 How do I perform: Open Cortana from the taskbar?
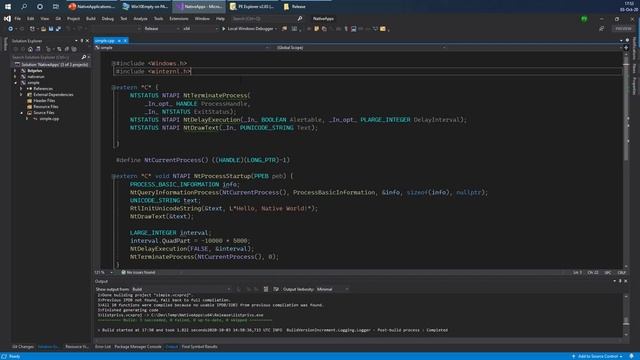tap(40, 7)
